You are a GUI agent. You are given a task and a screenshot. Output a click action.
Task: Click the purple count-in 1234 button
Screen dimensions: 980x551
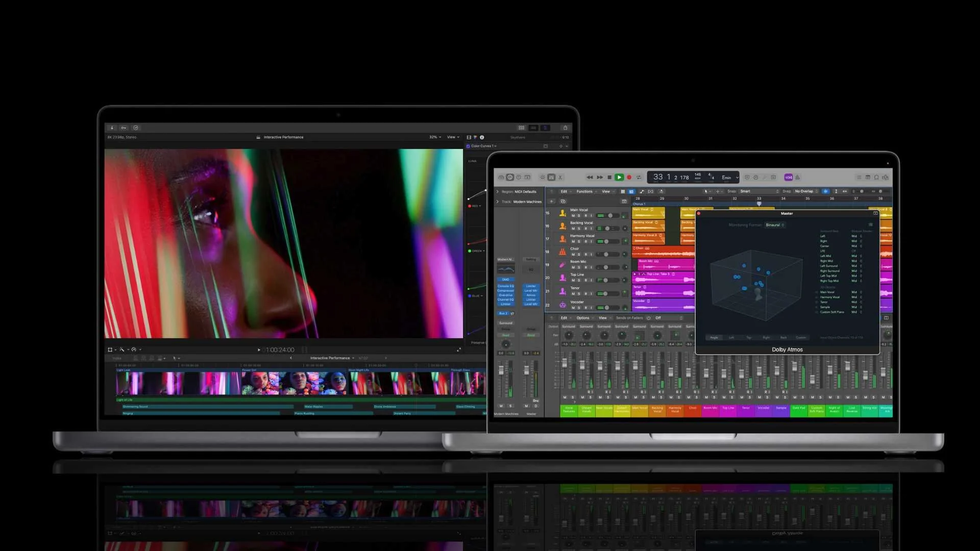[x=788, y=178]
